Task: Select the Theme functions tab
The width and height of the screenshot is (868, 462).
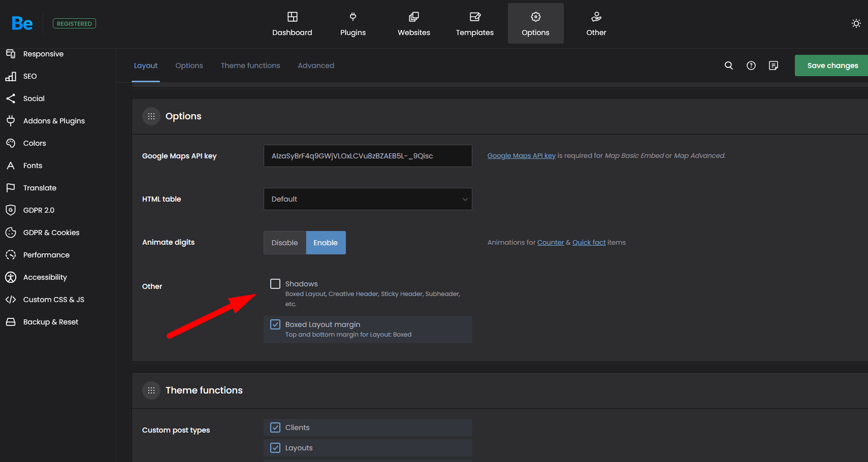Action: (250, 65)
